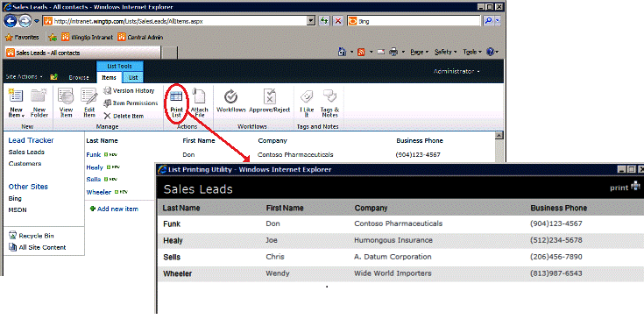Click the New Item icon
Image resolution: width=644 pixels, height=319 pixels.
click(x=16, y=96)
